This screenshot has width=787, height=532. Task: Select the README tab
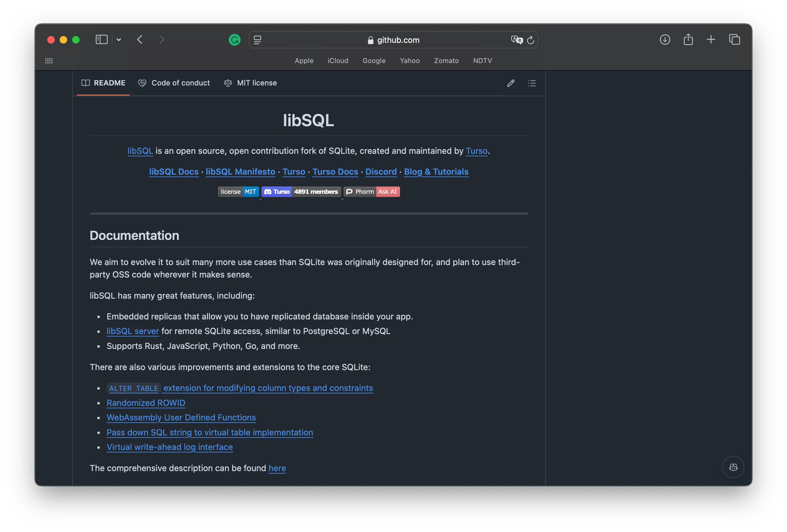coord(103,83)
